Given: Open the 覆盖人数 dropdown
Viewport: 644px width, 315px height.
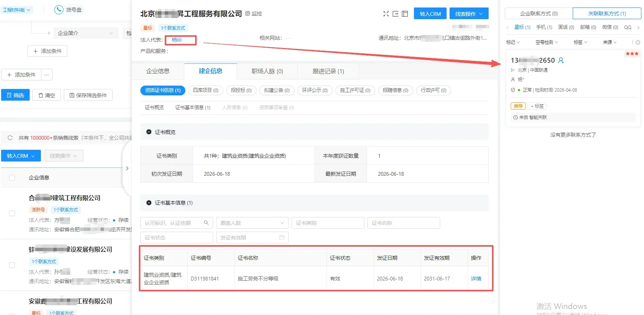Looking at the screenshot, I should click(x=252, y=223).
